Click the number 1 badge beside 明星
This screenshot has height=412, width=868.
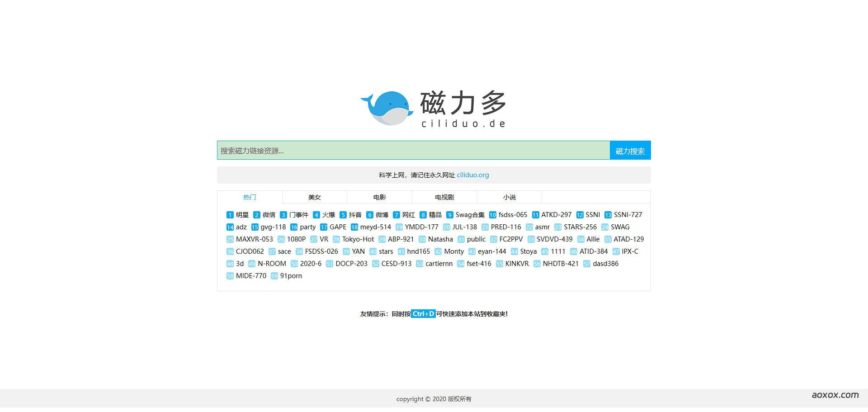tap(230, 215)
